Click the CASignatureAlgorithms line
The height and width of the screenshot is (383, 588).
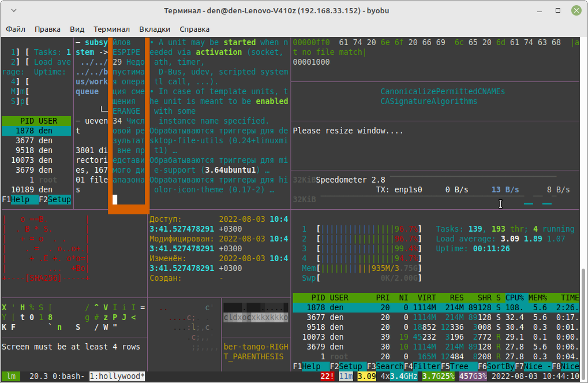pos(429,101)
